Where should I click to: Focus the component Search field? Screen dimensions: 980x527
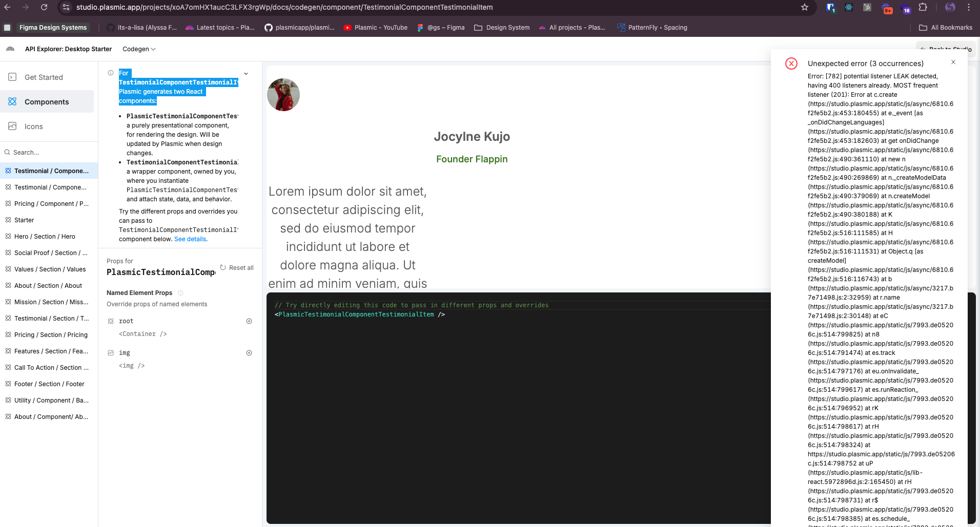(49, 153)
